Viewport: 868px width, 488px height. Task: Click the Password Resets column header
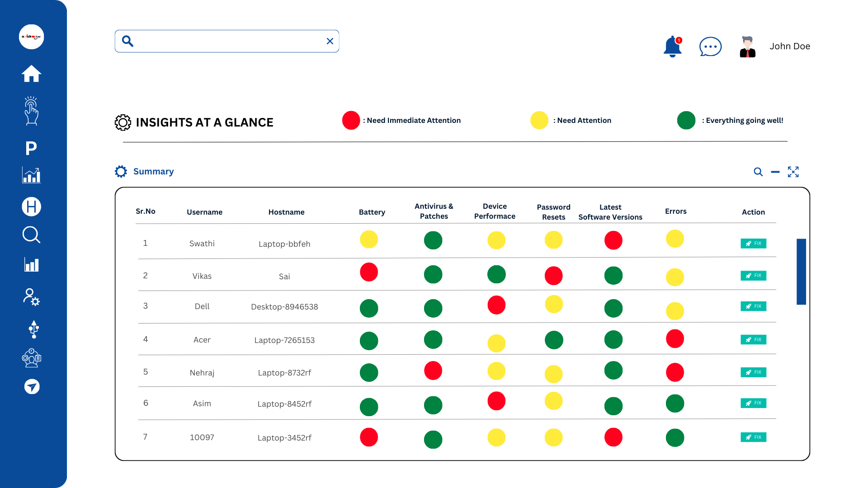(554, 212)
